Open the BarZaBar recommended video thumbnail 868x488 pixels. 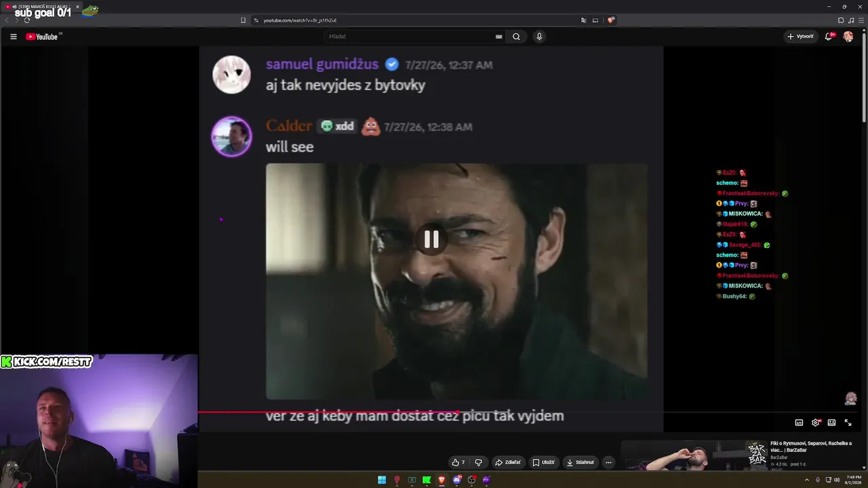point(694,455)
